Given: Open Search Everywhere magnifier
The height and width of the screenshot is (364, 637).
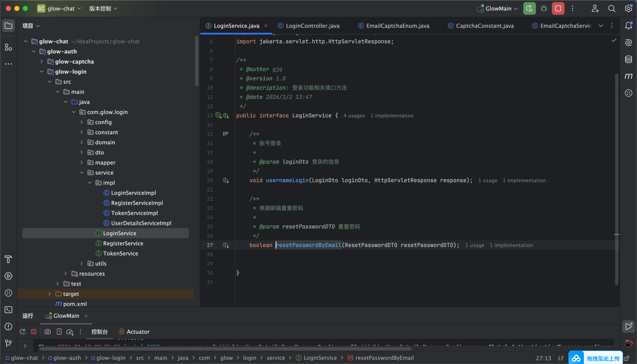Looking at the screenshot, I should pos(612,8).
